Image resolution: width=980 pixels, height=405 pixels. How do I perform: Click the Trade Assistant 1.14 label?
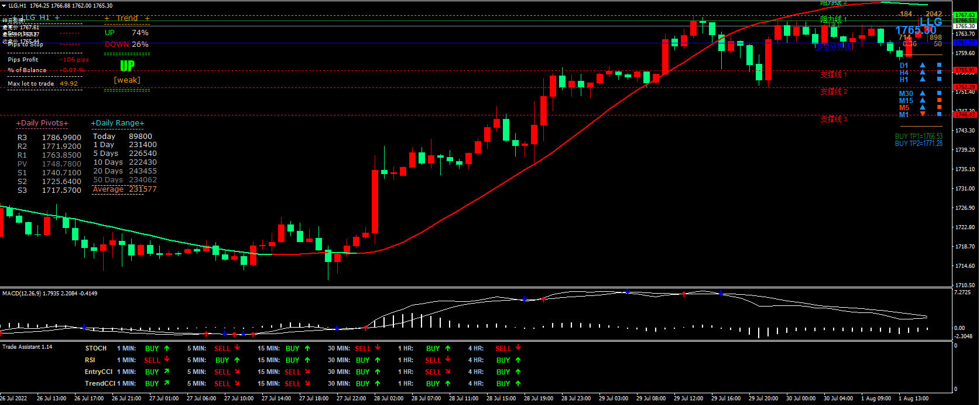point(27,347)
